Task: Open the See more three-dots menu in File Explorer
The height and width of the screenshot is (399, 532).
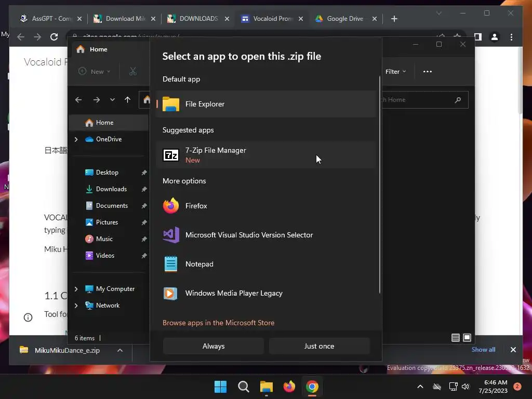Action: pyautogui.click(x=428, y=72)
